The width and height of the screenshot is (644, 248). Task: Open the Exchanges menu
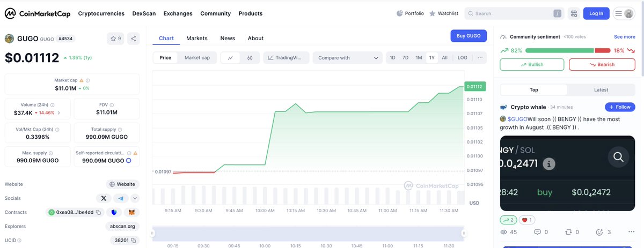click(x=178, y=13)
